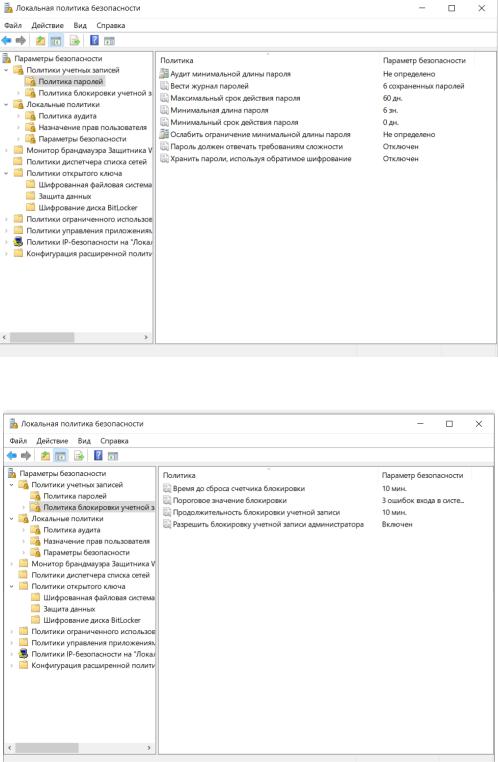The height and width of the screenshot is (762, 498).
Task: Click Forward arrow in top window toolbar
Action: point(21,41)
